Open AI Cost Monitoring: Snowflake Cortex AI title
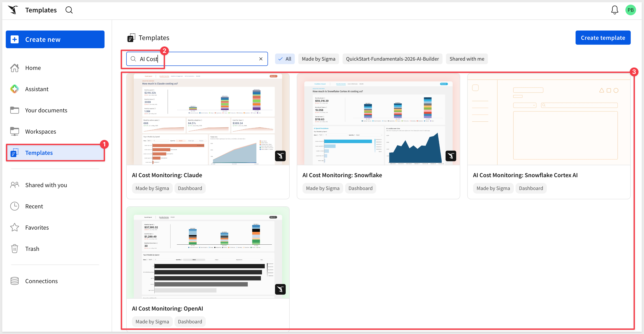The height and width of the screenshot is (334, 644). coord(525,175)
